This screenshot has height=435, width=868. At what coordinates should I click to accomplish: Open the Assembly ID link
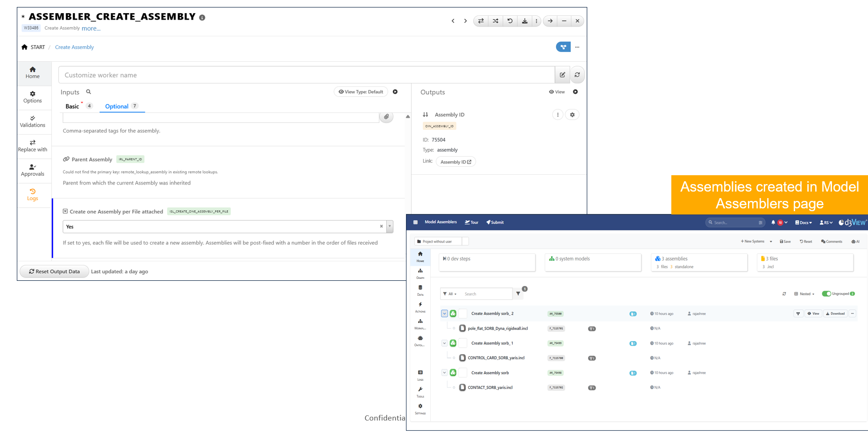coord(455,162)
